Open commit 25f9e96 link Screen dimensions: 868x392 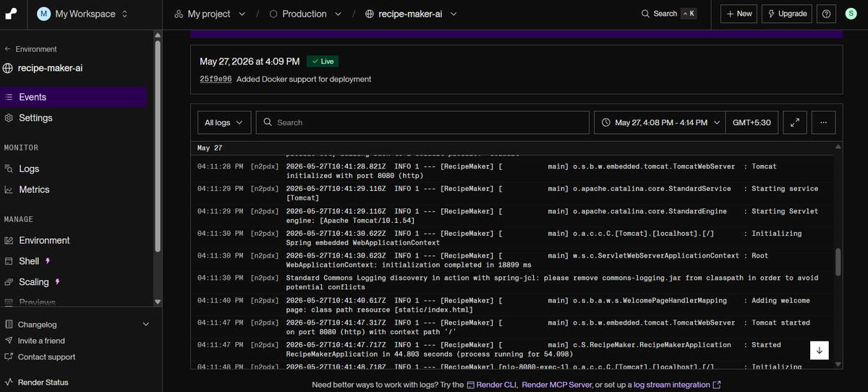[216, 79]
